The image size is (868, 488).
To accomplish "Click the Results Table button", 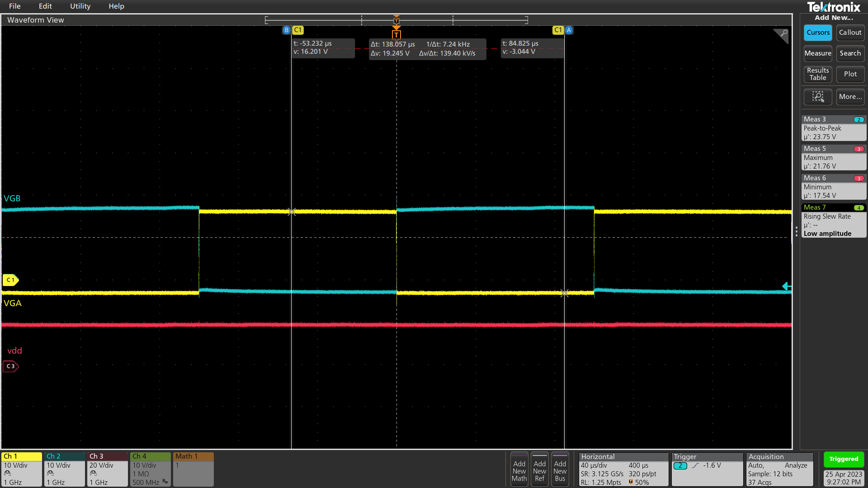I will (x=818, y=74).
